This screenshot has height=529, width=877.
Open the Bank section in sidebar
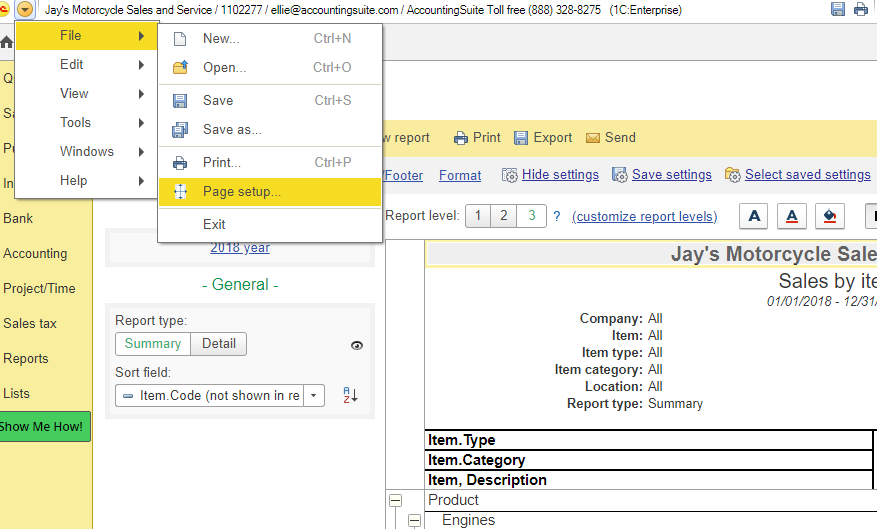(18, 219)
